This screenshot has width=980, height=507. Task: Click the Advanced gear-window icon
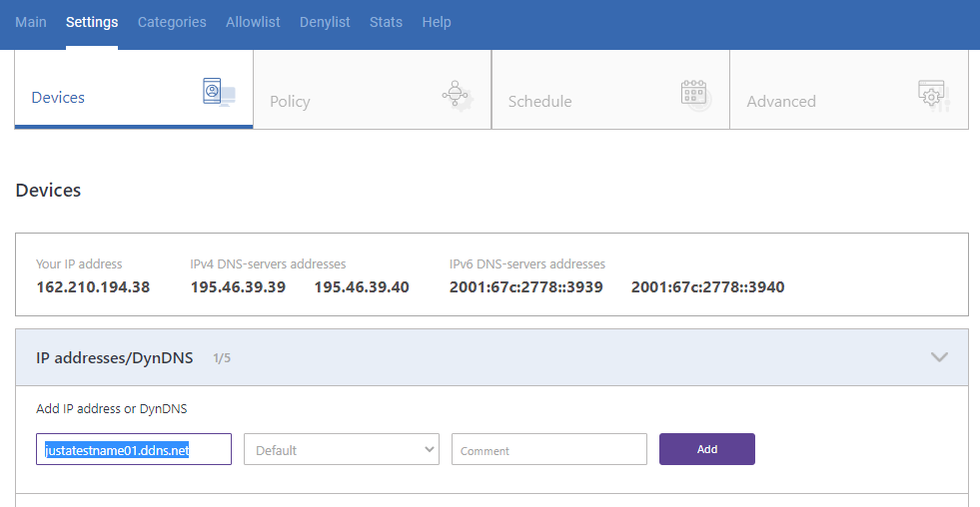(934, 96)
